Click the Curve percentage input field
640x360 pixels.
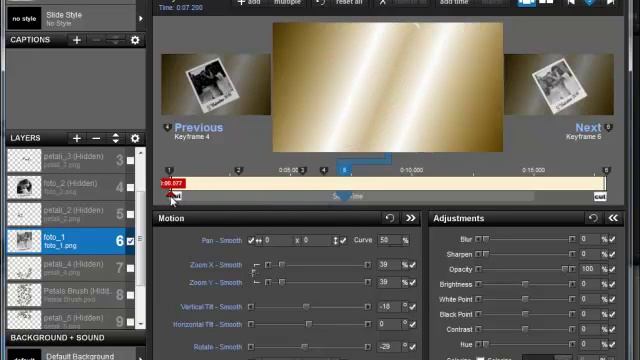[x=389, y=240]
